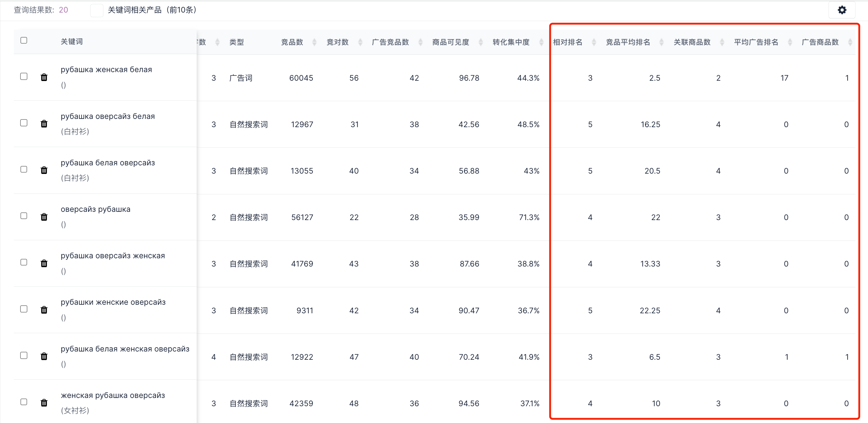Remove рубашка белая женская оверсайз row

pyautogui.click(x=44, y=356)
